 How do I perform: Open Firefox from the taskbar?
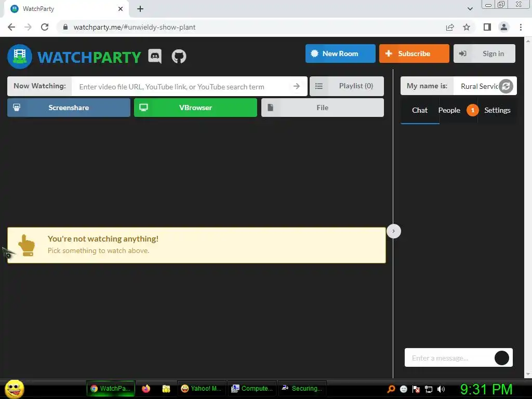click(x=146, y=389)
